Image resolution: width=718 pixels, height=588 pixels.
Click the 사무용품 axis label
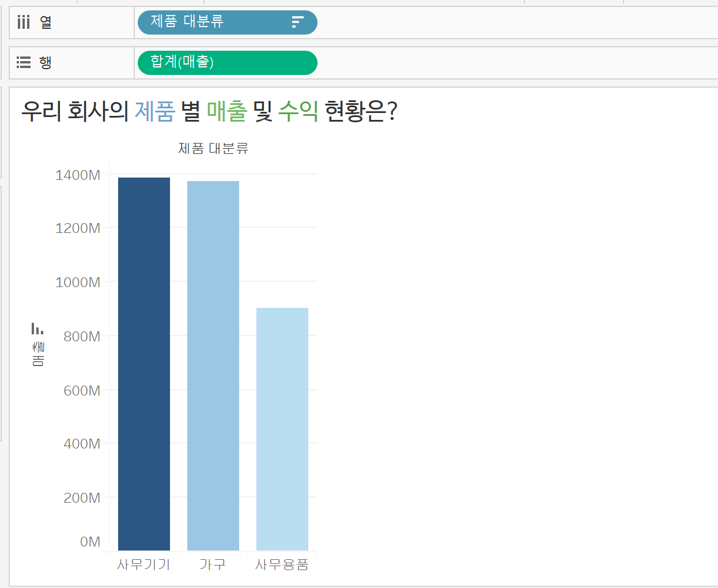(282, 564)
